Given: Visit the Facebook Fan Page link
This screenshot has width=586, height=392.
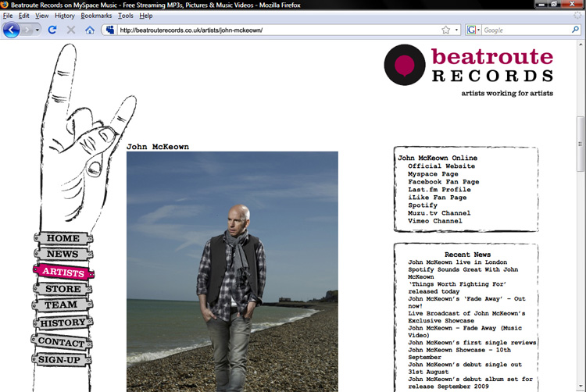Looking at the screenshot, I should [x=443, y=182].
